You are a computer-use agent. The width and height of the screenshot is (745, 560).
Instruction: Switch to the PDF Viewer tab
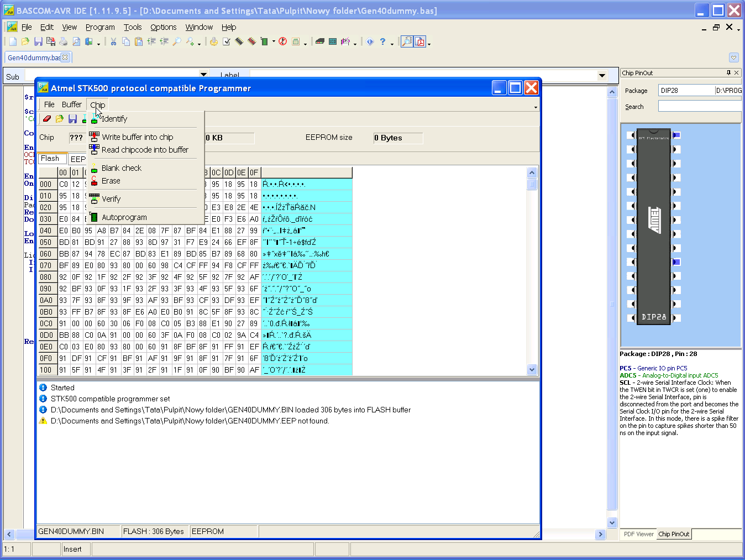[x=638, y=534]
